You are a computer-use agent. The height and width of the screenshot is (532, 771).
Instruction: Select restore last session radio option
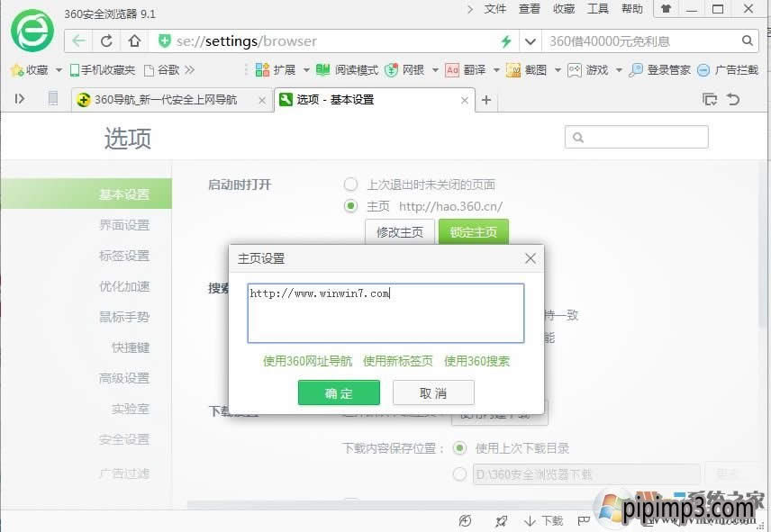(x=351, y=184)
